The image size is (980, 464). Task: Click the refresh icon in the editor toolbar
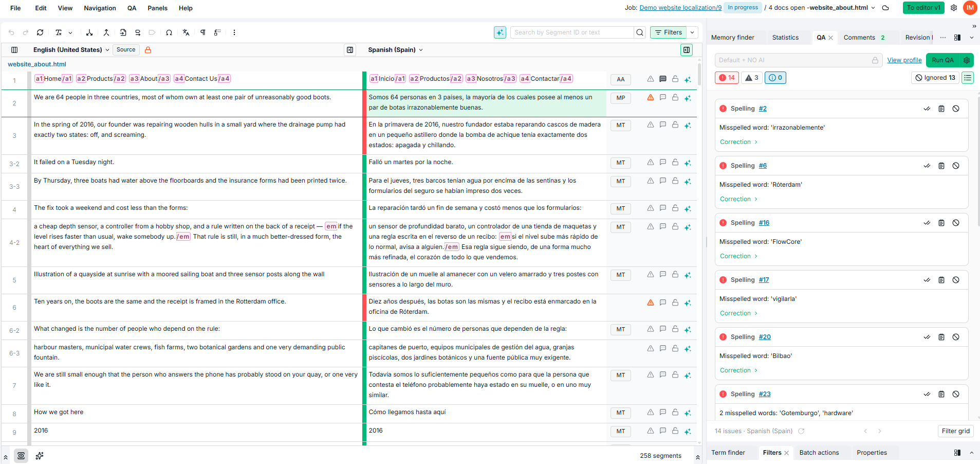tap(40, 32)
